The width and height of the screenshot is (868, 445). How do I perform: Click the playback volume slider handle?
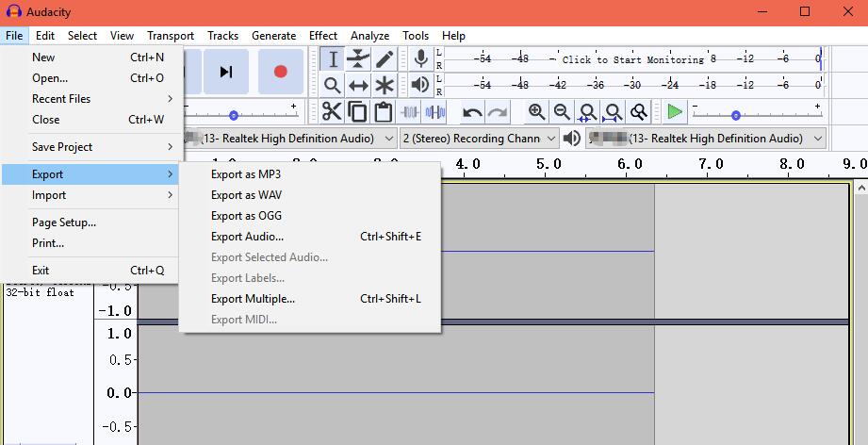tap(234, 115)
